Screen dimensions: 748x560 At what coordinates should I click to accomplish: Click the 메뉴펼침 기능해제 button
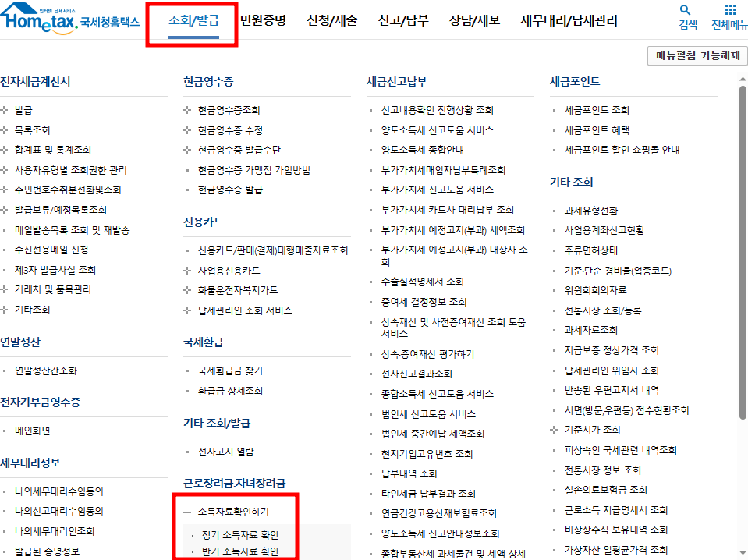pyautogui.click(x=697, y=56)
